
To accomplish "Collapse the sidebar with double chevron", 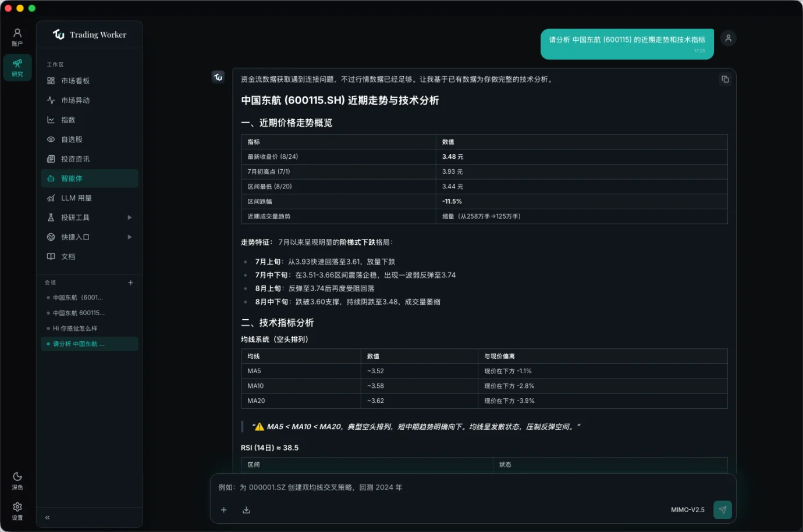I will [x=47, y=517].
